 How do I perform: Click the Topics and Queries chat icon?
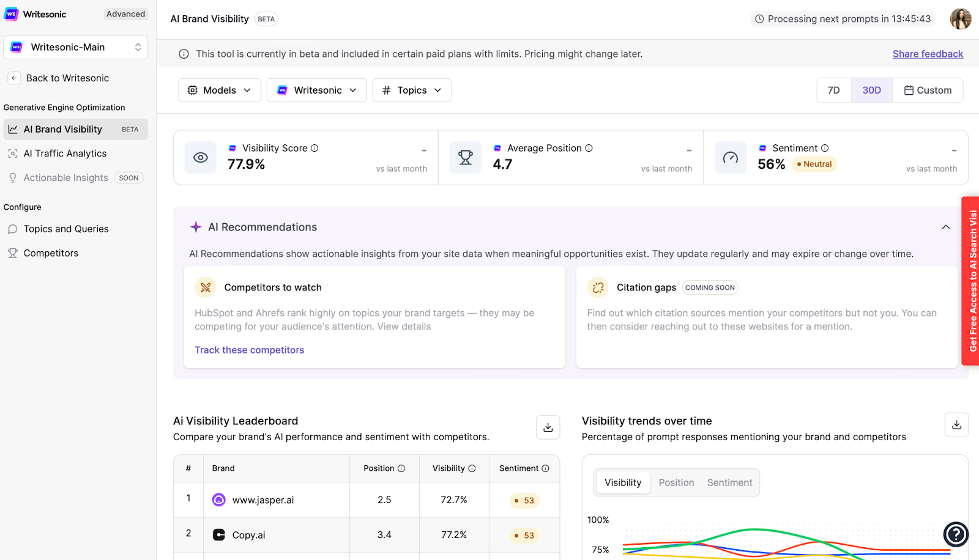click(x=13, y=229)
